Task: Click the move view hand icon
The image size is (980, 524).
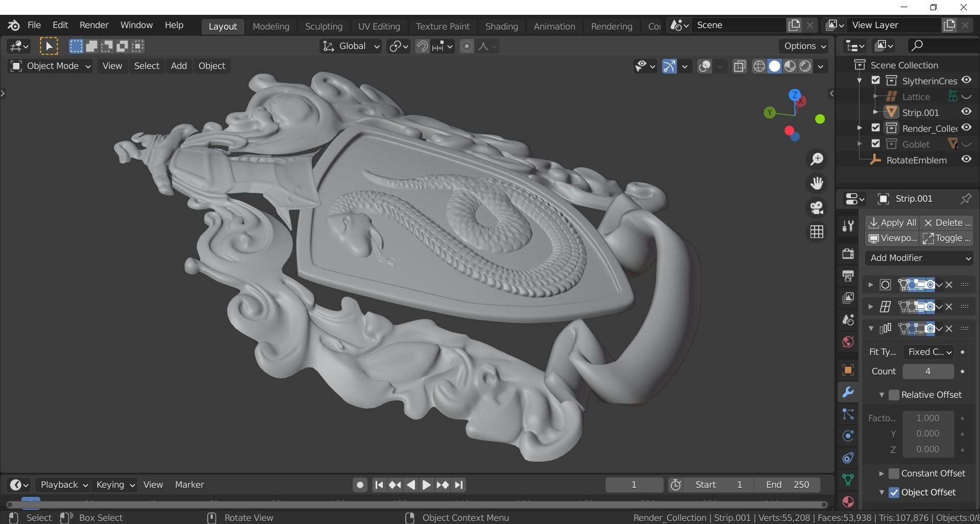Action: tap(817, 183)
